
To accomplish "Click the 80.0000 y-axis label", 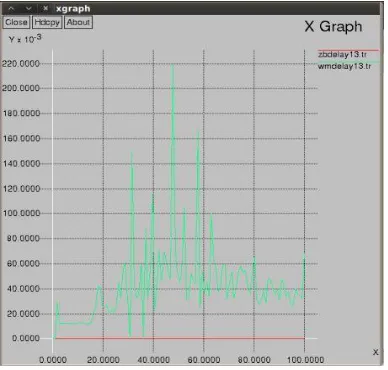I will click(23, 239).
